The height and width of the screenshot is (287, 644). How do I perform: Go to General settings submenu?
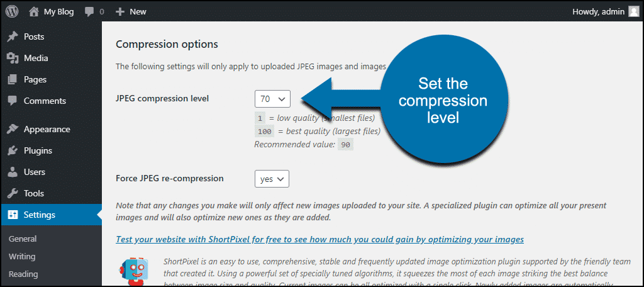[x=23, y=239]
